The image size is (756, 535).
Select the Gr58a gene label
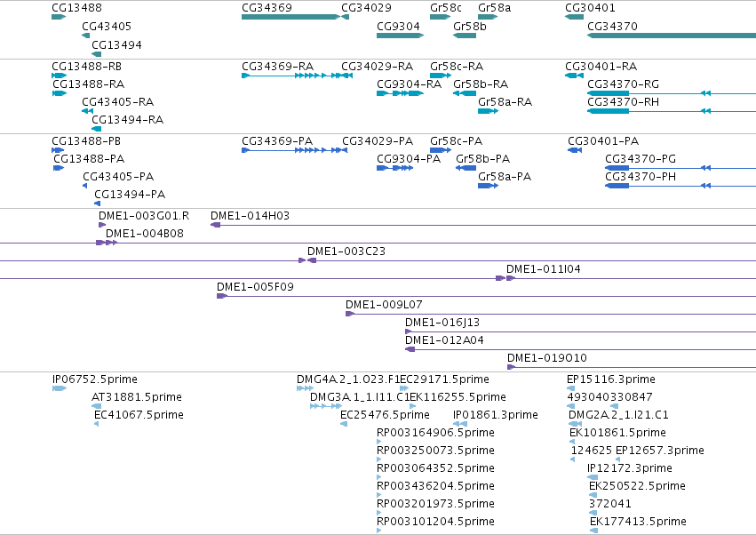(495, 8)
